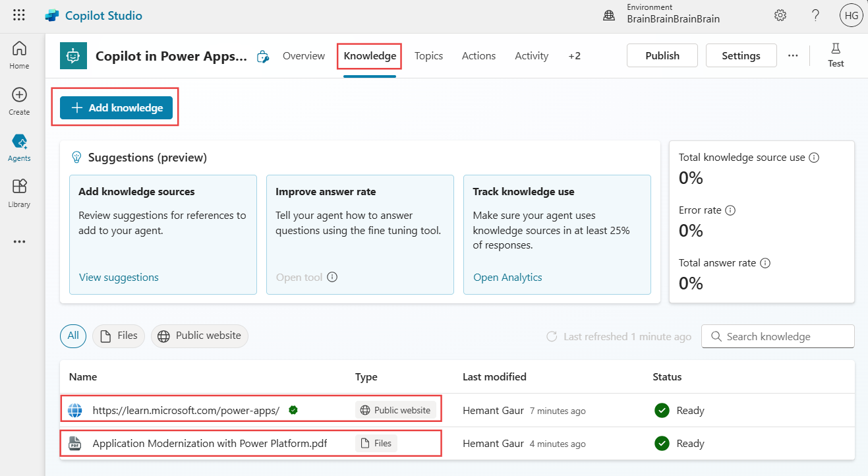Select Agents in the left navigation

[19, 147]
